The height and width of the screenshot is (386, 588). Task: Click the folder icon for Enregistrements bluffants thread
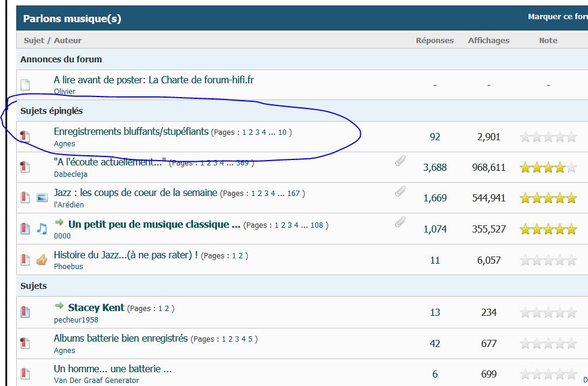(x=25, y=136)
